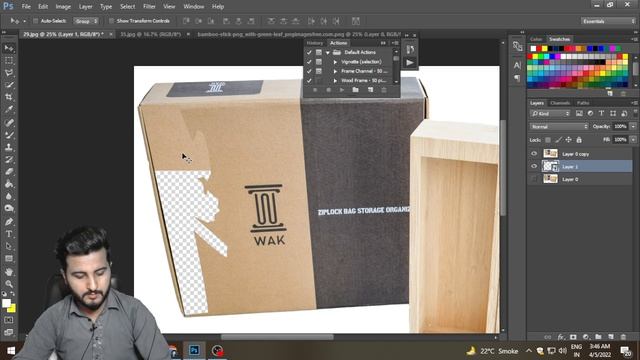Select the Clone Stamp tool
This screenshot has height=360, width=640.
[9, 147]
